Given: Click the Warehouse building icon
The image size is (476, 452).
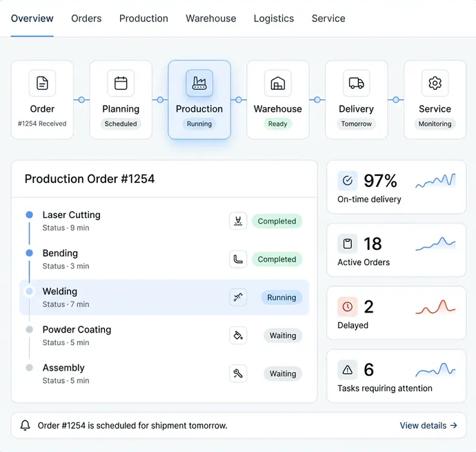Looking at the screenshot, I should (x=278, y=83).
